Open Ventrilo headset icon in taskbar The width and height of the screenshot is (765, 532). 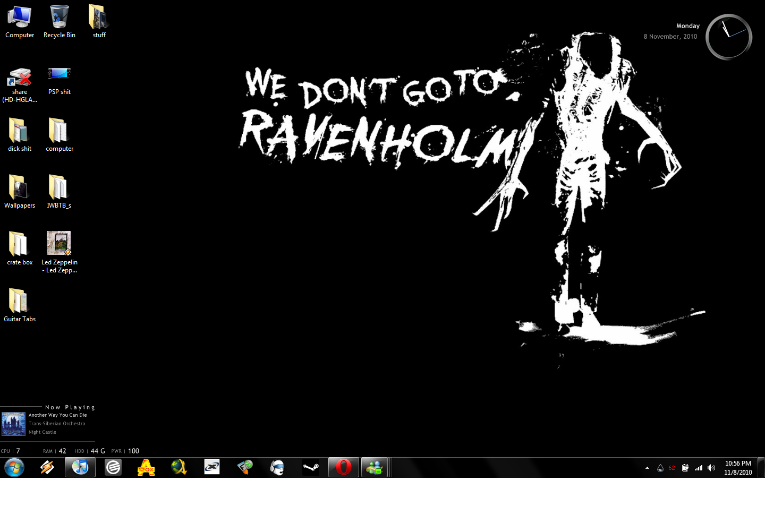click(x=278, y=467)
